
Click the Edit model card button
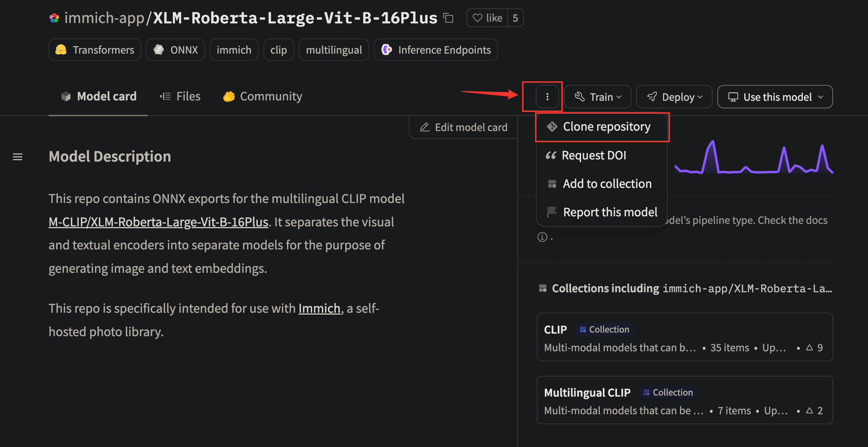point(463,127)
